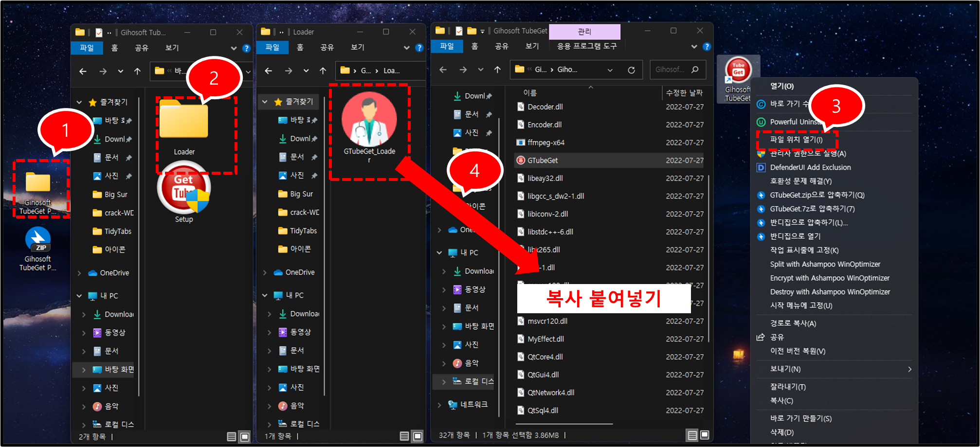Open OneDrive in first window sidebar
This screenshot has width=980, height=447.
pos(114,273)
